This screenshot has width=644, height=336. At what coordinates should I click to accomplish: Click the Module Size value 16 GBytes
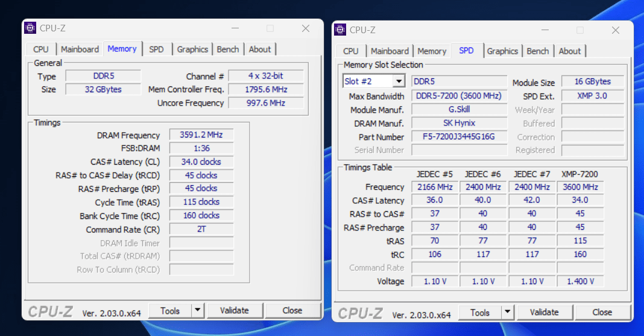593,82
